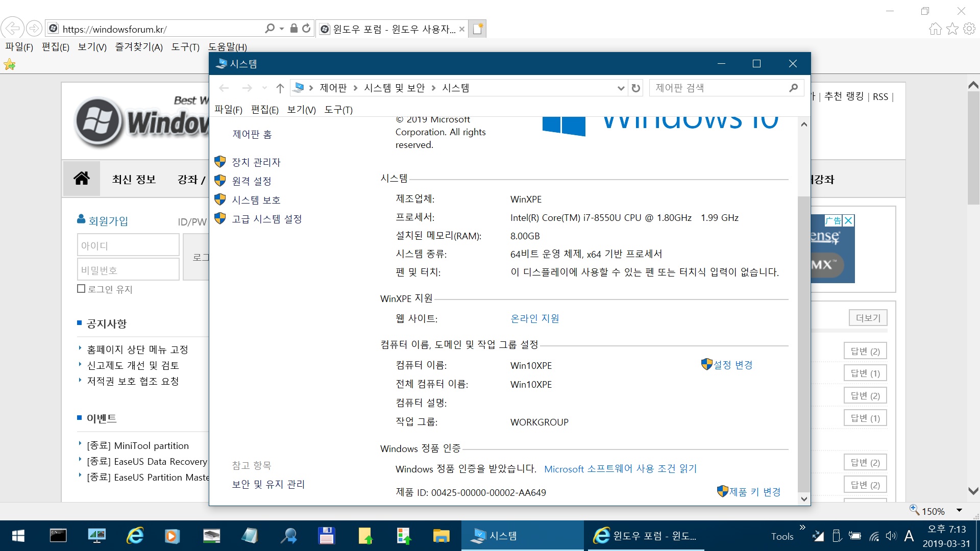Open 파일(F) menu in System window

228,110
